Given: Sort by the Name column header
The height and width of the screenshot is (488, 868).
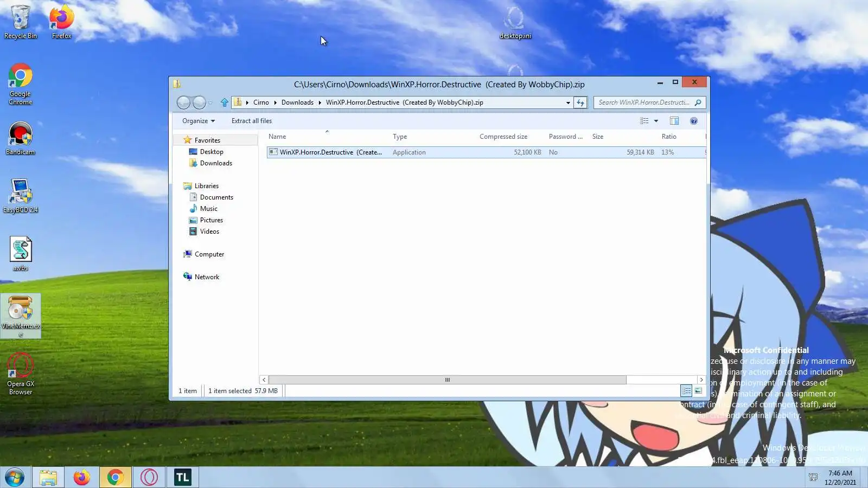Looking at the screenshot, I should click(x=327, y=137).
